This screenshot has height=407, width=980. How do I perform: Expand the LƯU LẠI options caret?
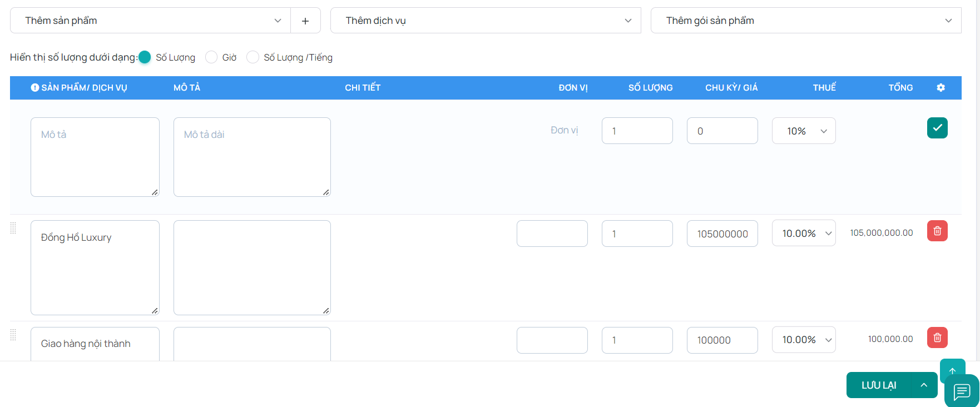(924, 385)
